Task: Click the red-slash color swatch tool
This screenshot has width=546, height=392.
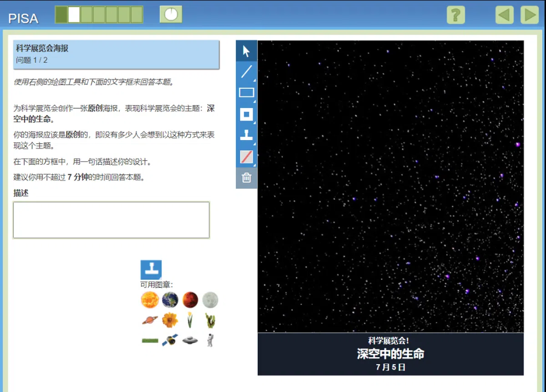Action: pyautogui.click(x=246, y=157)
